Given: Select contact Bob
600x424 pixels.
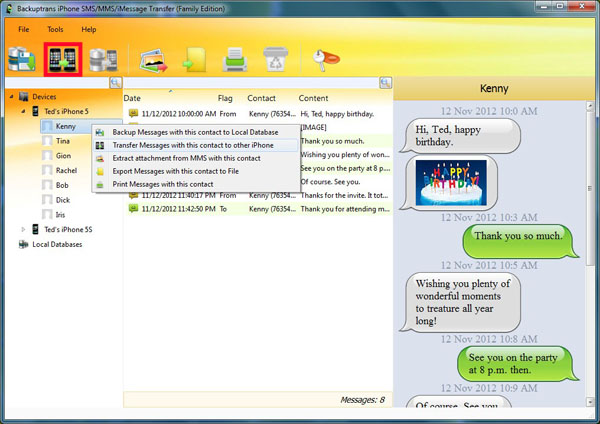Looking at the screenshot, I should pyautogui.click(x=62, y=185).
